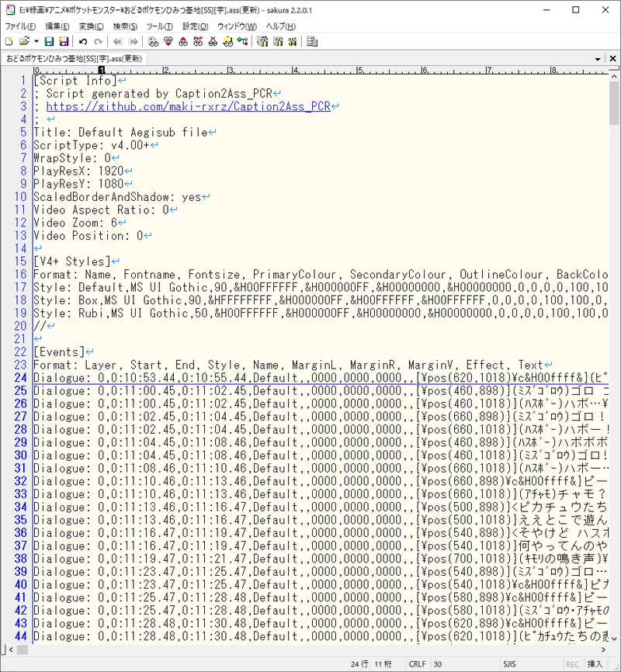Click the Undo arrow in the toolbar

(x=83, y=41)
